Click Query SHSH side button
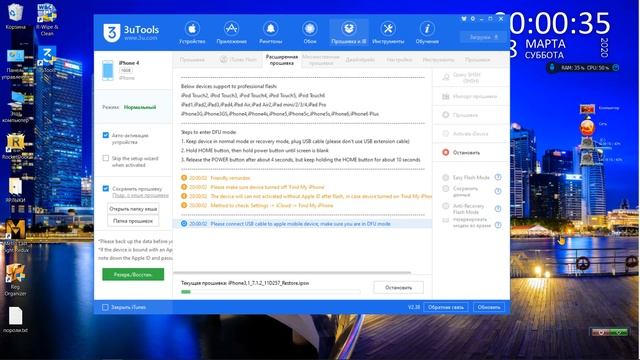This screenshot has width=640, height=360. (x=471, y=78)
